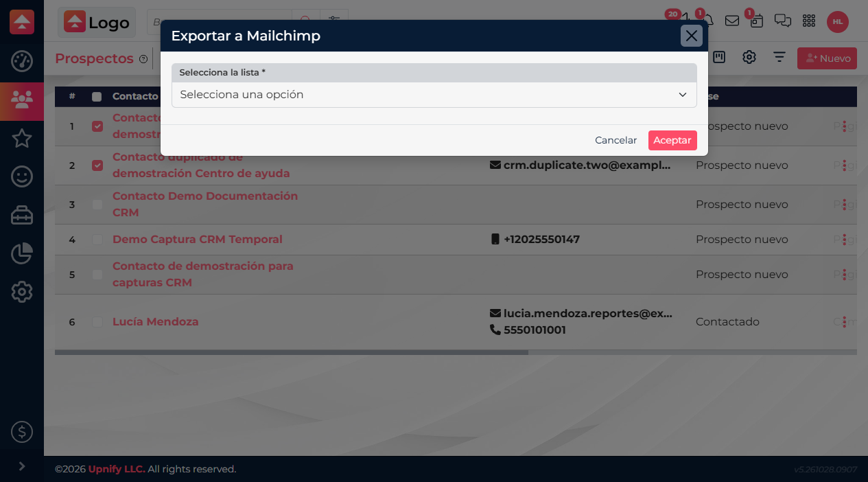Image resolution: width=868 pixels, height=482 pixels.
Task: Open the filter lines icon
Action: tap(779, 58)
